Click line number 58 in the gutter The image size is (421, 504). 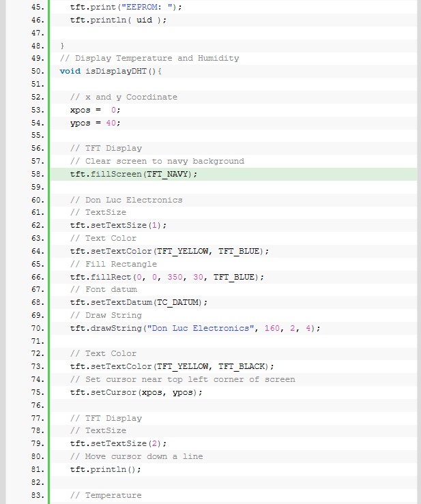pos(37,174)
